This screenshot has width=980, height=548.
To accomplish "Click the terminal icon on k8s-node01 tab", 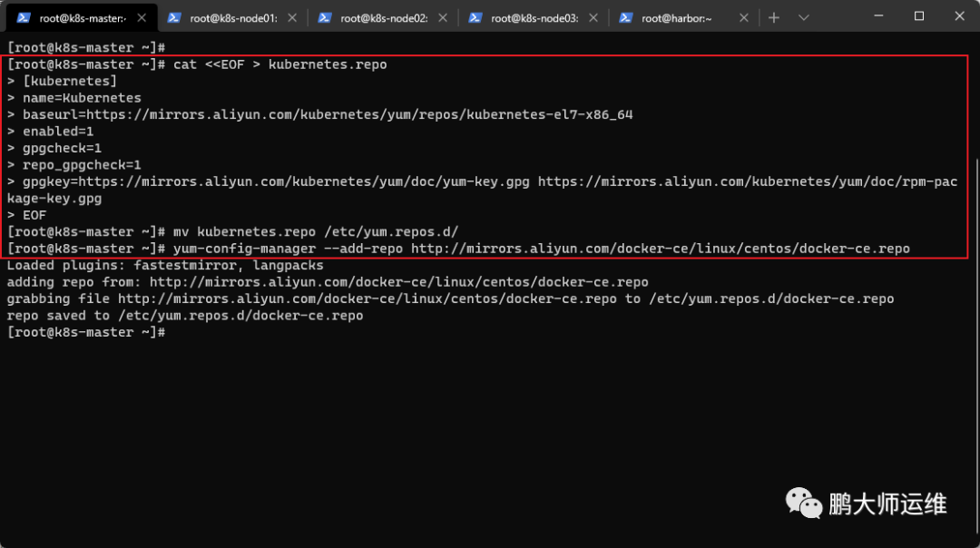I will pyautogui.click(x=174, y=17).
